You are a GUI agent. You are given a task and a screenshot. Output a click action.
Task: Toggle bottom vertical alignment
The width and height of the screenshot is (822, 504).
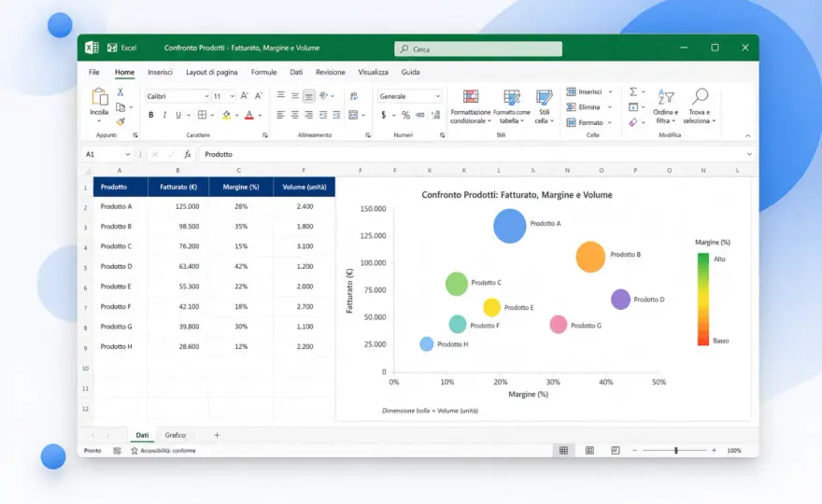click(x=309, y=96)
